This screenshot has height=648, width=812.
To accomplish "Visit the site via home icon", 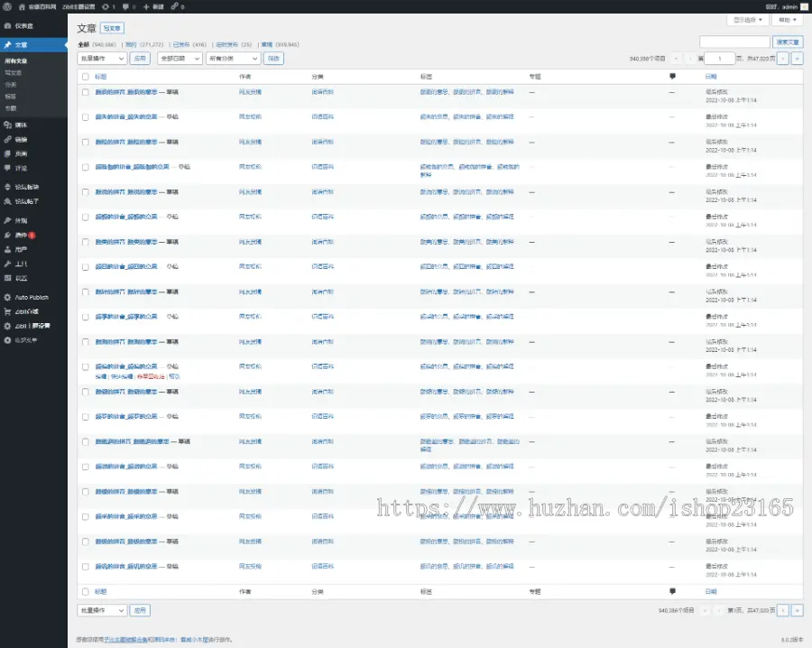I will (x=22, y=6).
